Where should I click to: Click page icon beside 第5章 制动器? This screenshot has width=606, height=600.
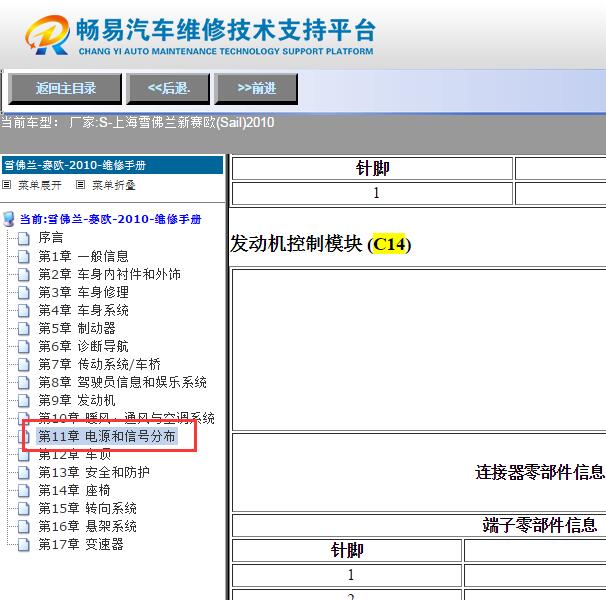[x=24, y=328]
